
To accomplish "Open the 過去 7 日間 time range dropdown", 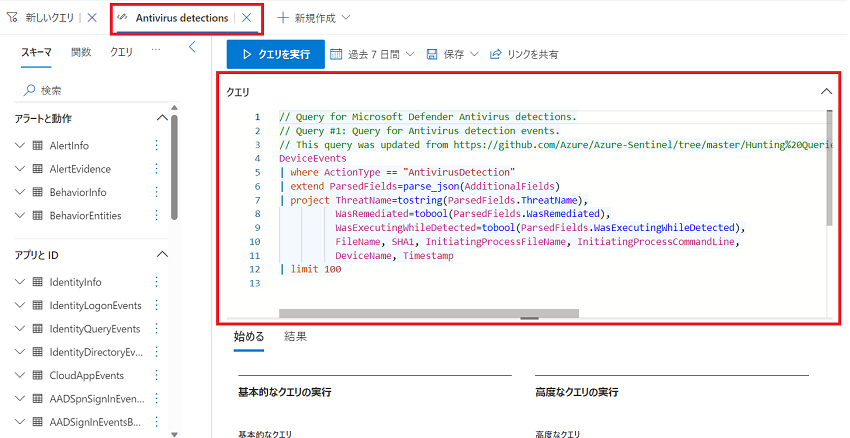I will [372, 54].
